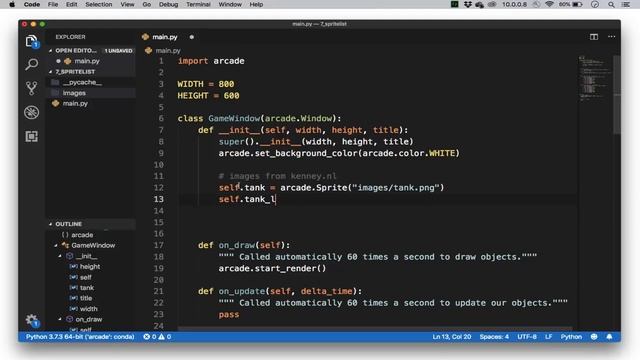
Task: Change encoding via UTF-8 status item
Action: click(527, 337)
